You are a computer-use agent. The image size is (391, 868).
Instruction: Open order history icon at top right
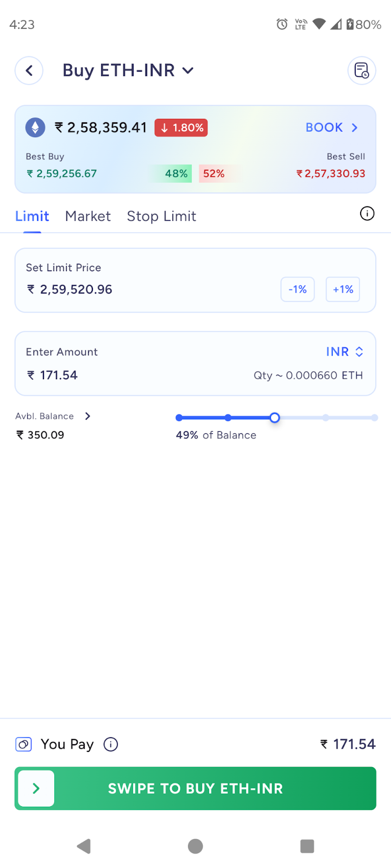click(x=362, y=71)
